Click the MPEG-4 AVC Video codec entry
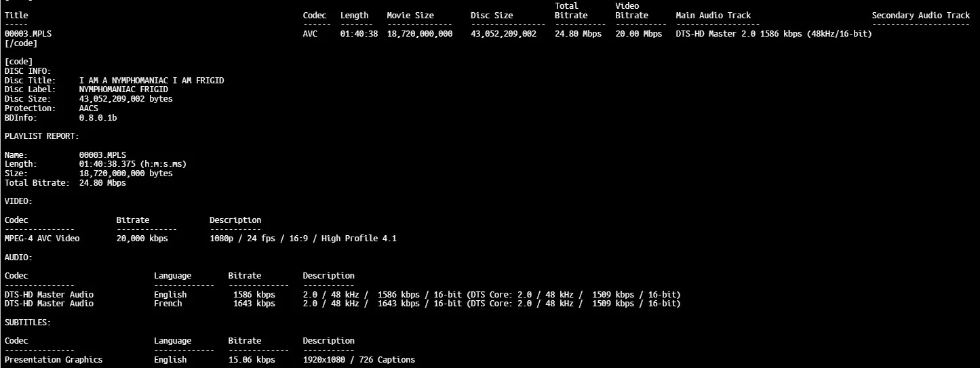This screenshot has height=368, width=980. pyautogui.click(x=42, y=239)
